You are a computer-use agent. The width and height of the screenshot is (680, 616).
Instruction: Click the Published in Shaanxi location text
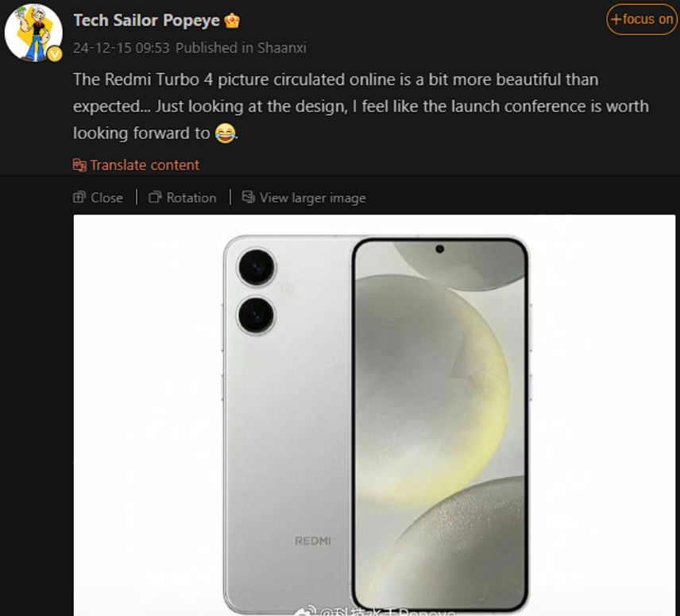[241, 48]
